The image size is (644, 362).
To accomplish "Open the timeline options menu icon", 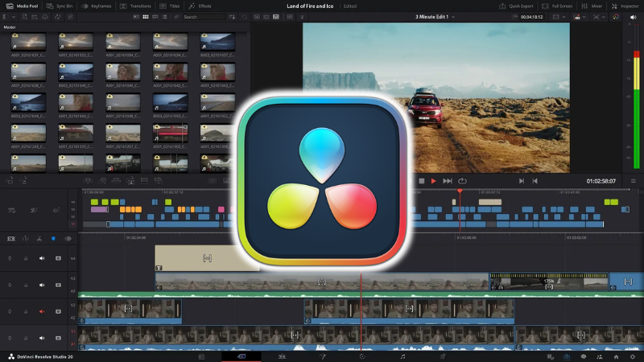I will 634,181.
